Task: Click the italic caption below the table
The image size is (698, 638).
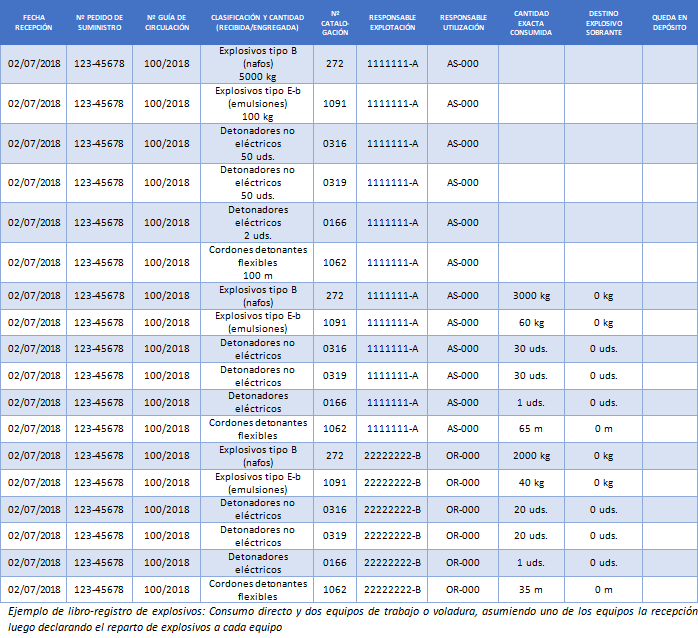Action: (348, 619)
